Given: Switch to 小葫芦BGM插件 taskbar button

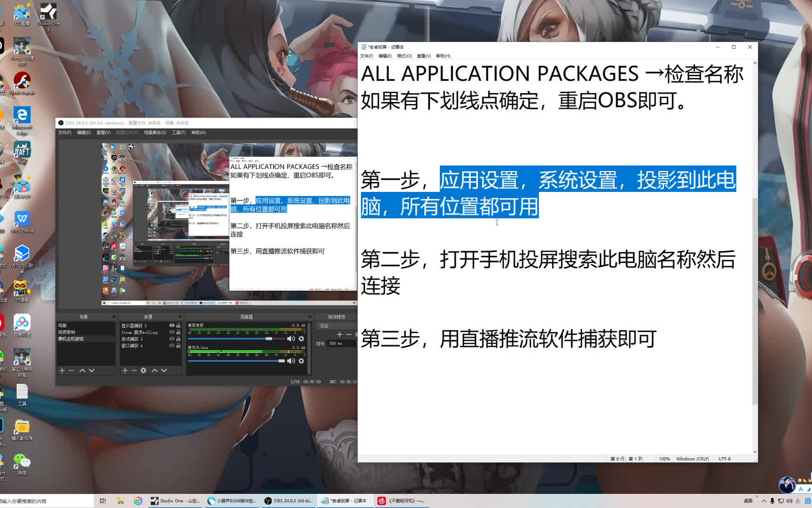Looking at the screenshot, I should [x=232, y=501].
